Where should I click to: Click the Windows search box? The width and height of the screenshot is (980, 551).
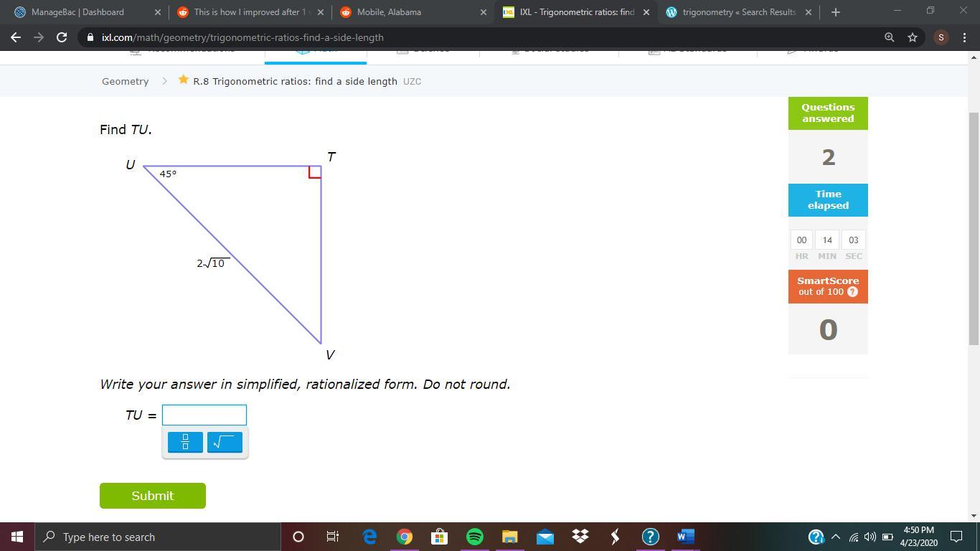(158, 537)
